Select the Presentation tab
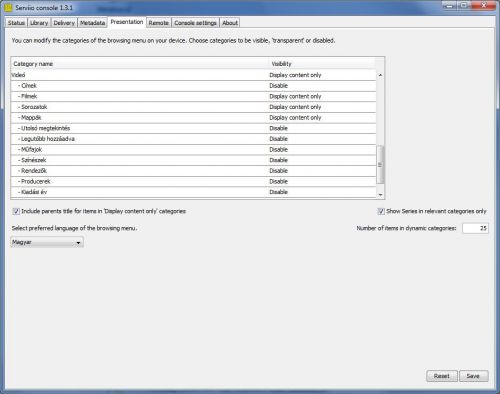Screen dimensions: 500x394 (127, 22)
